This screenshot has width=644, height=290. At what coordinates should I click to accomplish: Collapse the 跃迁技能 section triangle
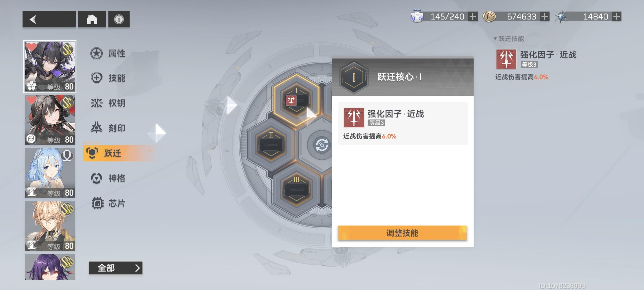(495, 39)
